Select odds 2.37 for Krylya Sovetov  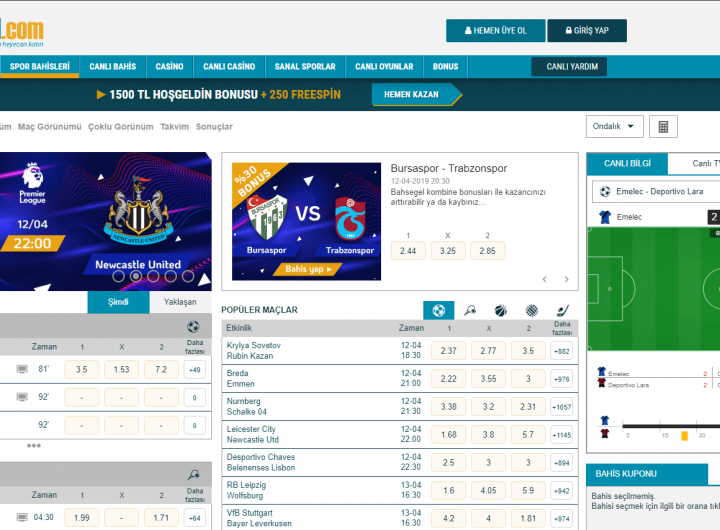click(x=449, y=351)
